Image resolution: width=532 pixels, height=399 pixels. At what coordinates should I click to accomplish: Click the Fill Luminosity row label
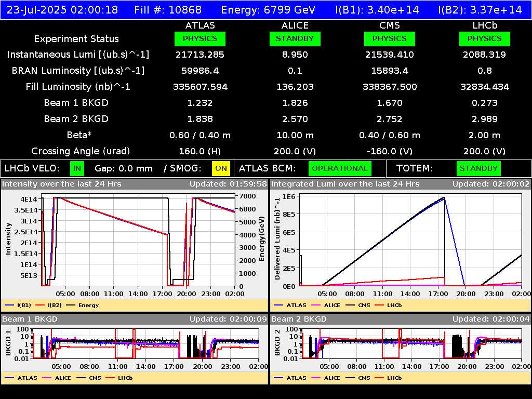coord(78,87)
